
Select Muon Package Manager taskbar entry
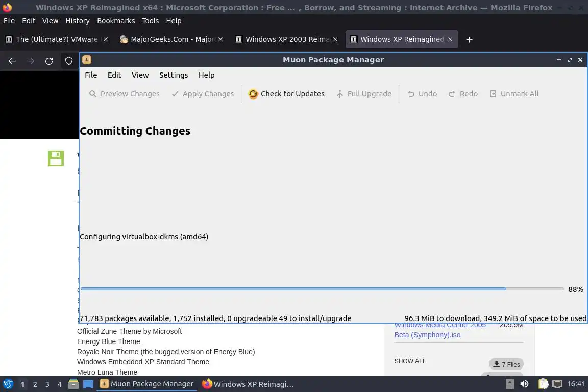tap(146, 384)
